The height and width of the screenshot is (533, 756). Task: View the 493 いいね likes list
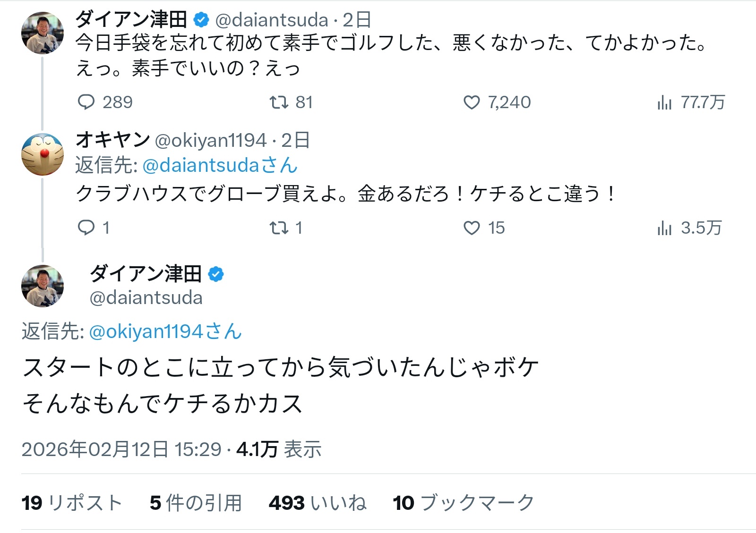coord(318,503)
